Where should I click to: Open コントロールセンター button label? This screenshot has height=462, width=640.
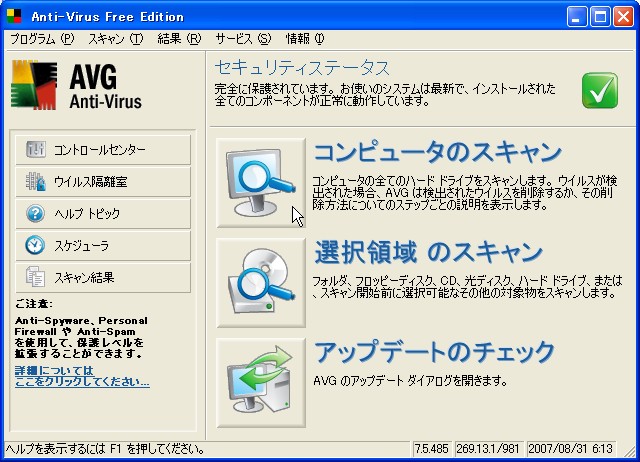point(100,150)
